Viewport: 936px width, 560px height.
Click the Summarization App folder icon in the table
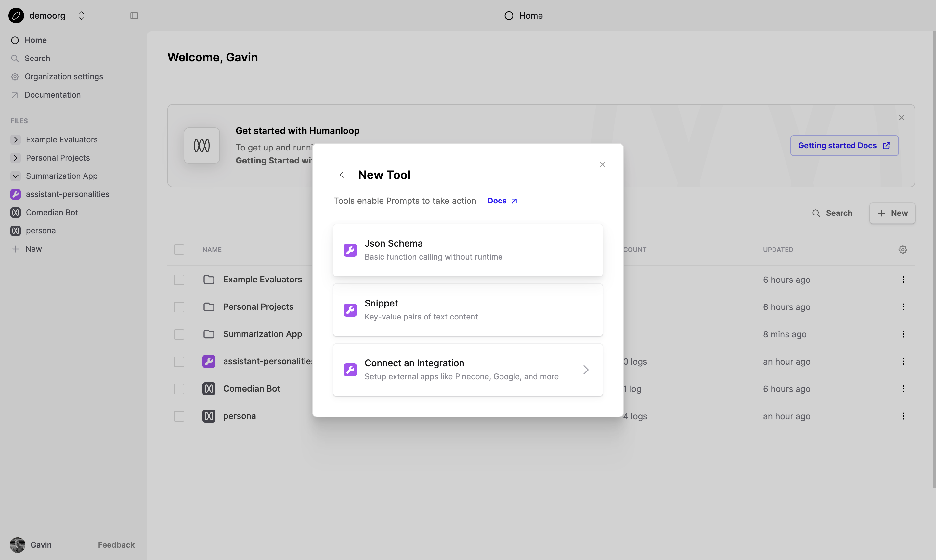pos(209,334)
